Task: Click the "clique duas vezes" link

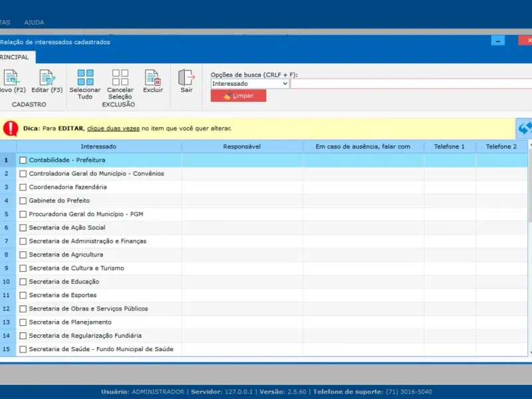Action: click(x=113, y=128)
